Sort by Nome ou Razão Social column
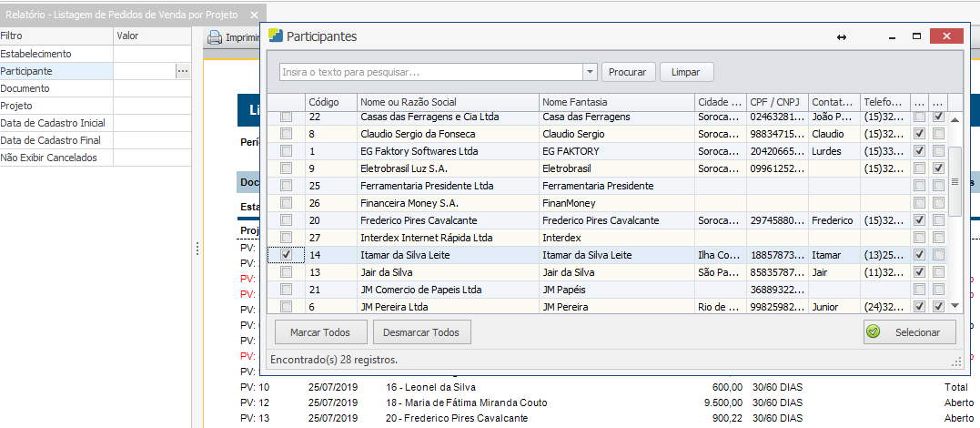980x428 pixels. pyautogui.click(x=447, y=102)
